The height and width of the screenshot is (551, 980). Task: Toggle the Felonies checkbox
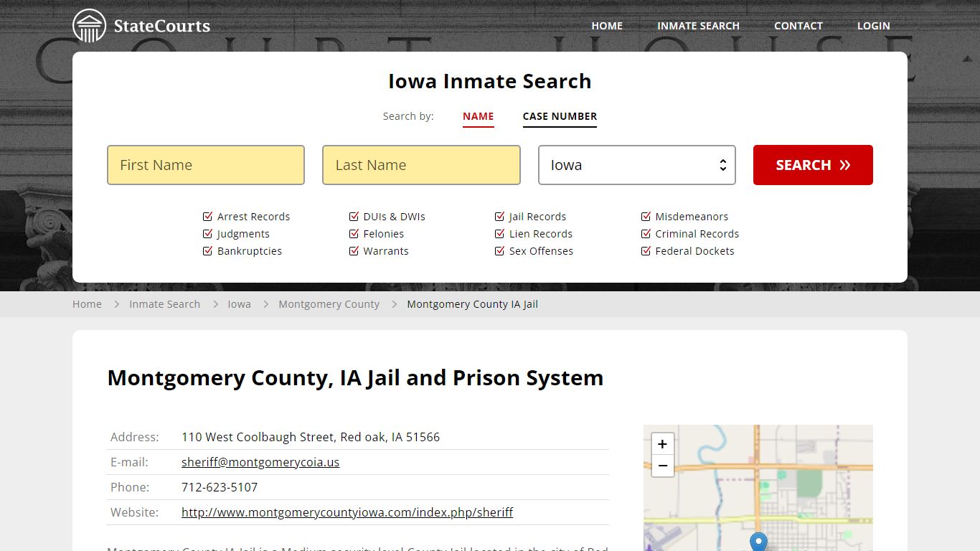point(354,234)
